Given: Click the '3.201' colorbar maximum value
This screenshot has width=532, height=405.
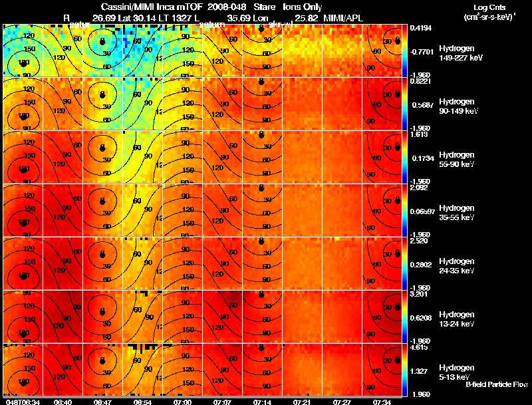Looking at the screenshot, I should pos(419,294).
